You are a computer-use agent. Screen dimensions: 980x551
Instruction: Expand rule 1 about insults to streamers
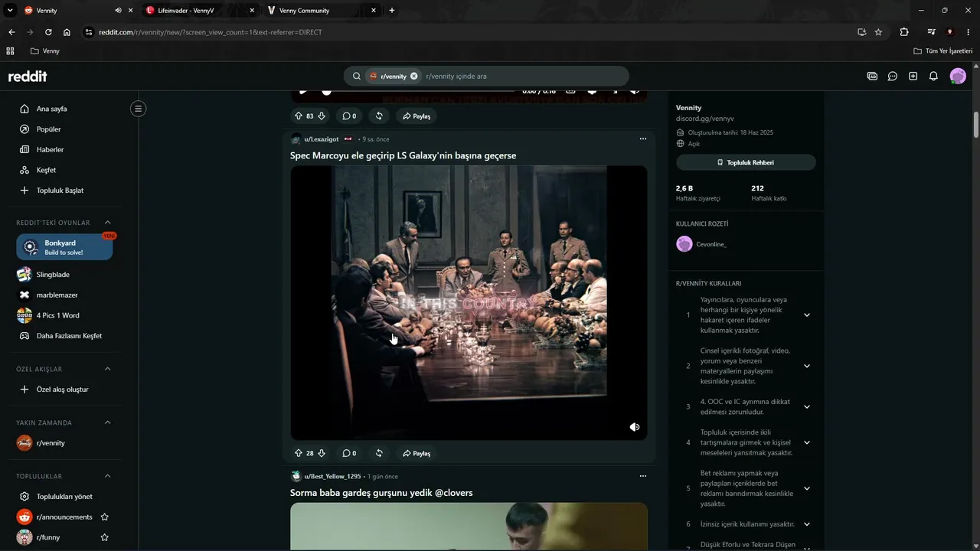807,315
